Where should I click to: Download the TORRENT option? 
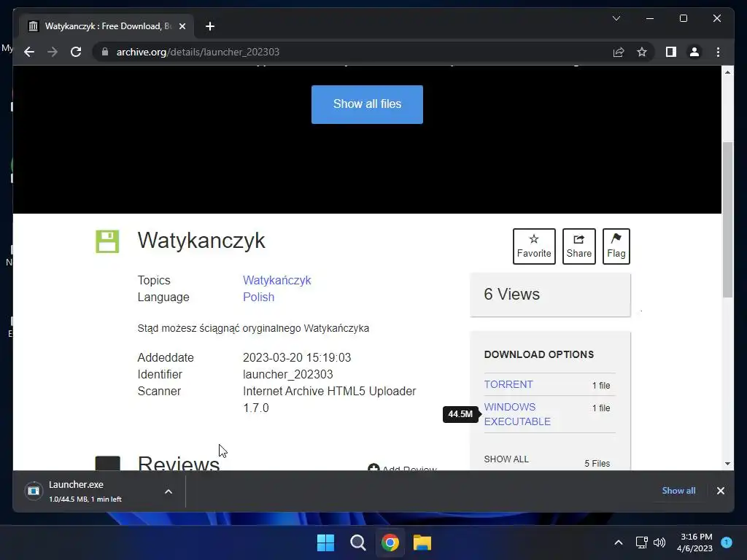pyautogui.click(x=508, y=384)
